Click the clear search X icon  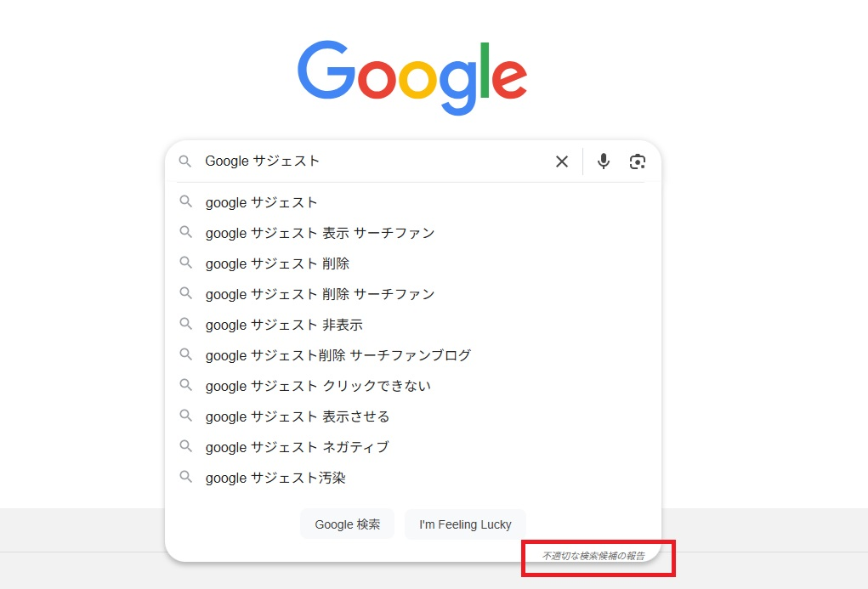[561, 161]
